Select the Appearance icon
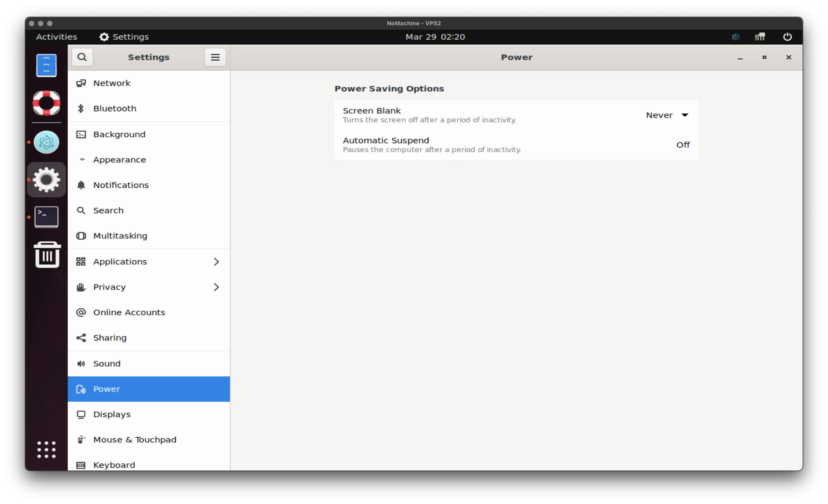This screenshot has height=504, width=828. pyautogui.click(x=82, y=159)
